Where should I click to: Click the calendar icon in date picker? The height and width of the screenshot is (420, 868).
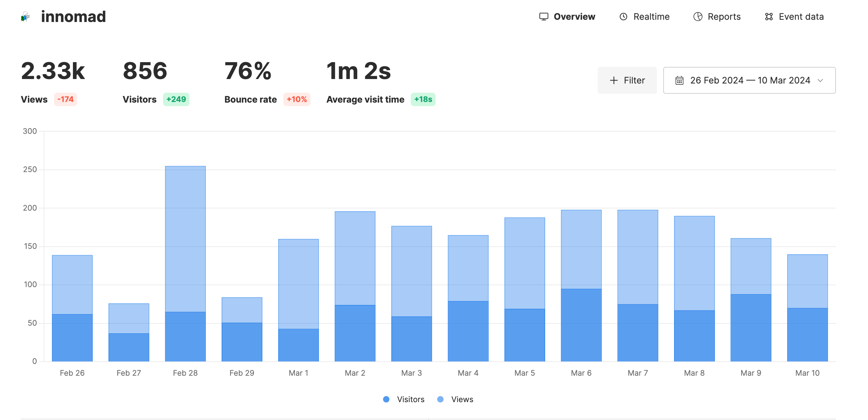(679, 80)
